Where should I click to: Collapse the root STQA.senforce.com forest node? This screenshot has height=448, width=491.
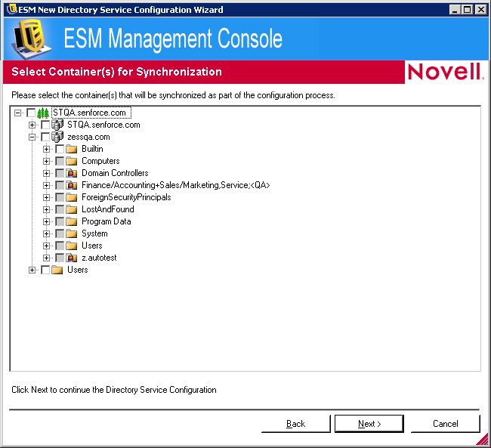[x=18, y=113]
